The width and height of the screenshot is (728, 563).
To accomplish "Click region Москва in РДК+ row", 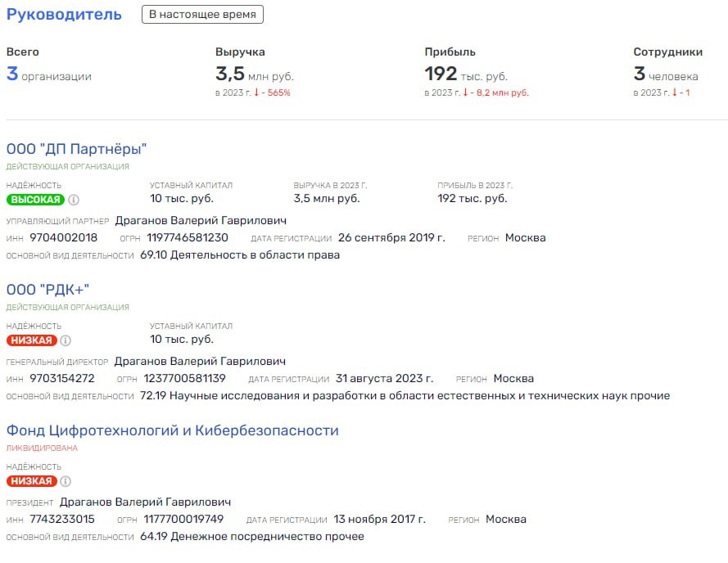I will click(x=513, y=378).
